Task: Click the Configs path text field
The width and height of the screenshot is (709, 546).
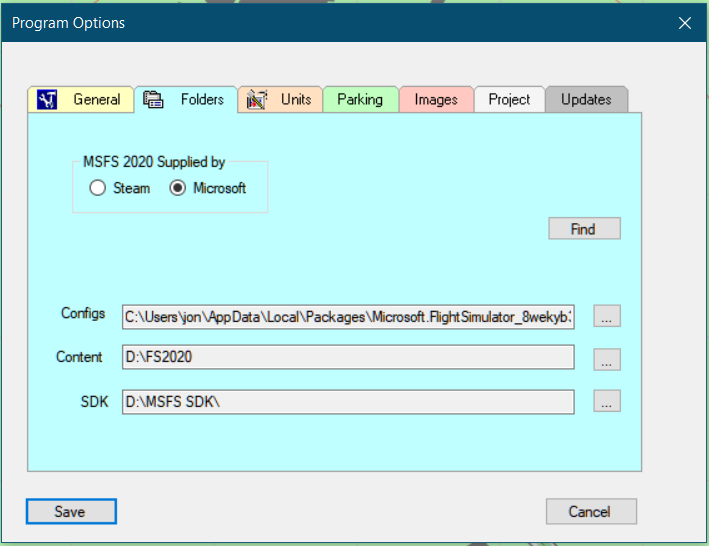Action: click(x=348, y=317)
